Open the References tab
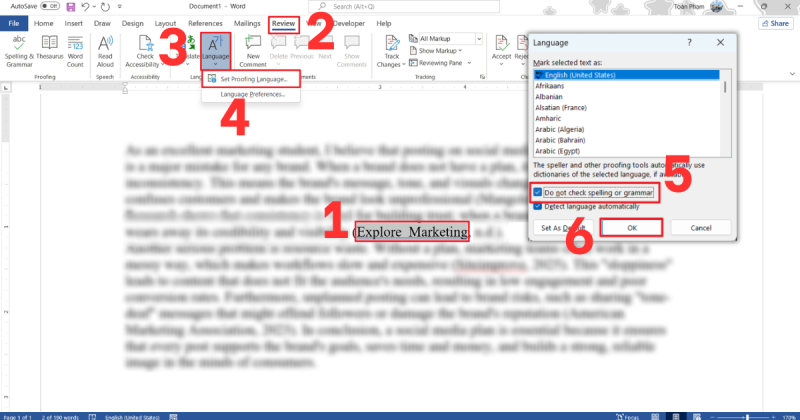Image resolution: width=800 pixels, height=420 pixels. pyautogui.click(x=205, y=23)
